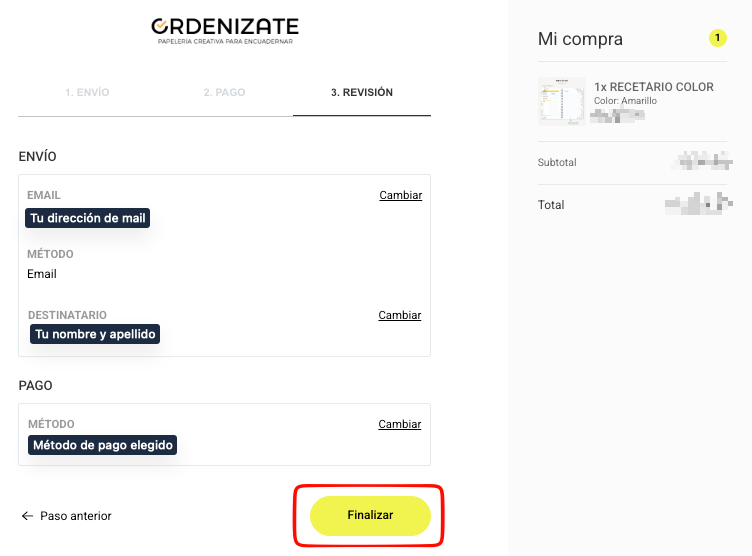This screenshot has height=556, width=752.
Task: Click the yellow cart item count badge
Action: [717, 38]
